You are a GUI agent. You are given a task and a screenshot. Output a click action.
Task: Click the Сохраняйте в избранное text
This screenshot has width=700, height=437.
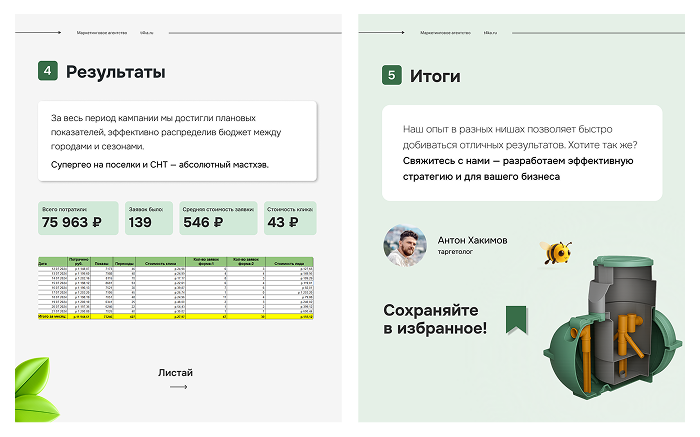435,319
